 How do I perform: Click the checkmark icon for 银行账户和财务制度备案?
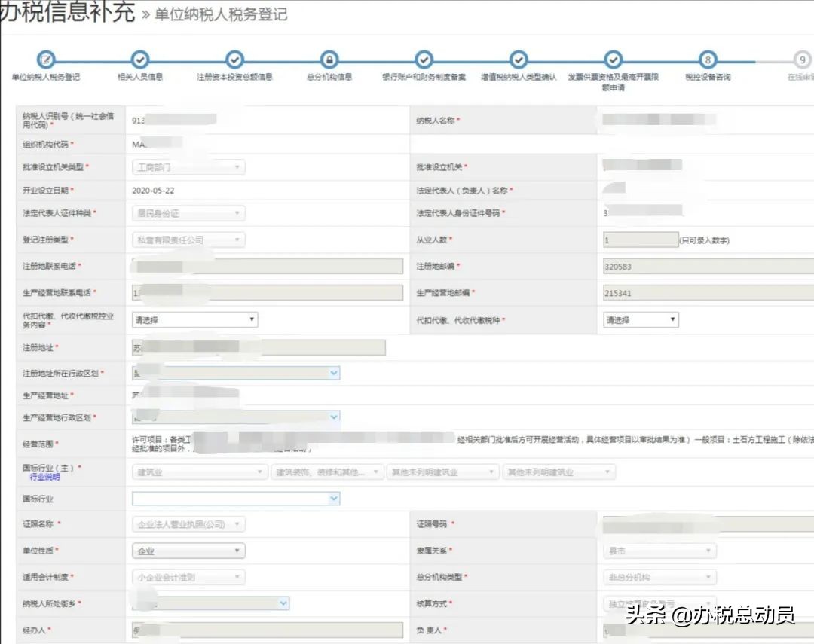(424, 60)
